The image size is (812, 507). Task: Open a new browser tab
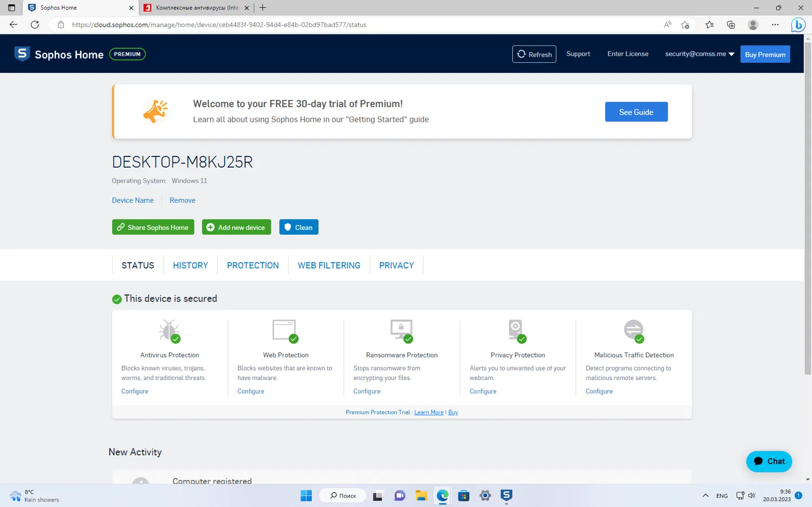click(263, 8)
